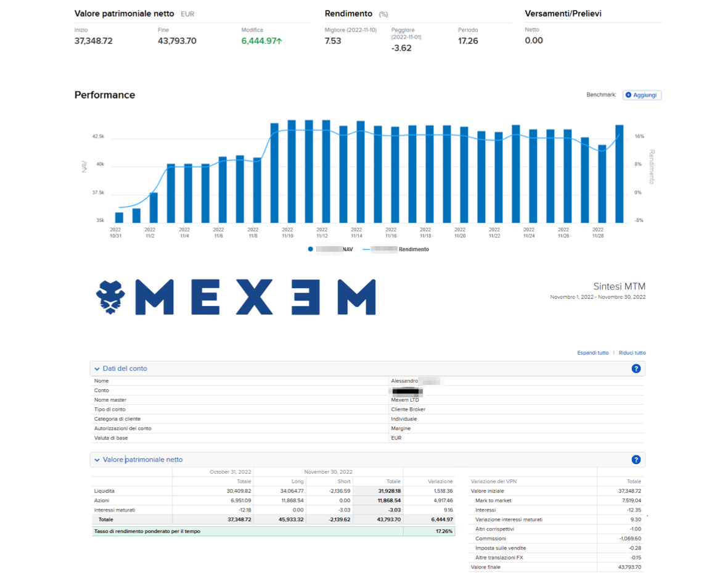This screenshot has height=575, width=728.
Task: Collapse the Valore patrimoniale netto table chevron
Action: [x=97, y=460]
